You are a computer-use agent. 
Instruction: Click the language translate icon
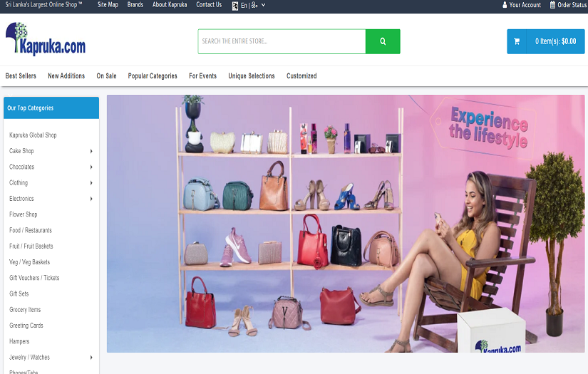pos(235,5)
